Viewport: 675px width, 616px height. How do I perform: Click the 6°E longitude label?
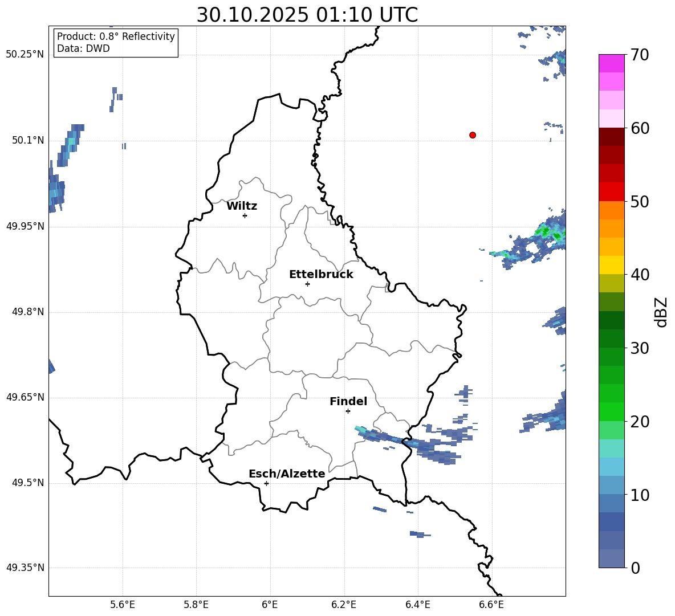click(x=270, y=605)
